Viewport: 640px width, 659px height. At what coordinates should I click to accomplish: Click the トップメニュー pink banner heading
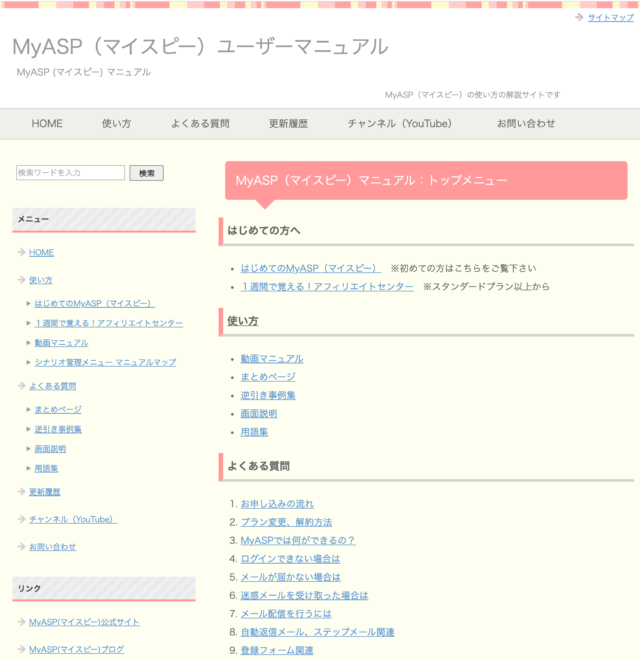pos(426,181)
